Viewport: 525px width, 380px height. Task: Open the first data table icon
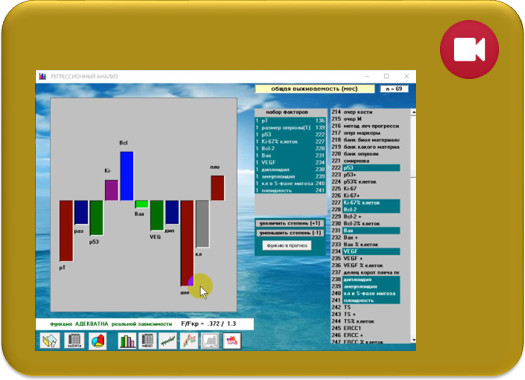pos(74,341)
